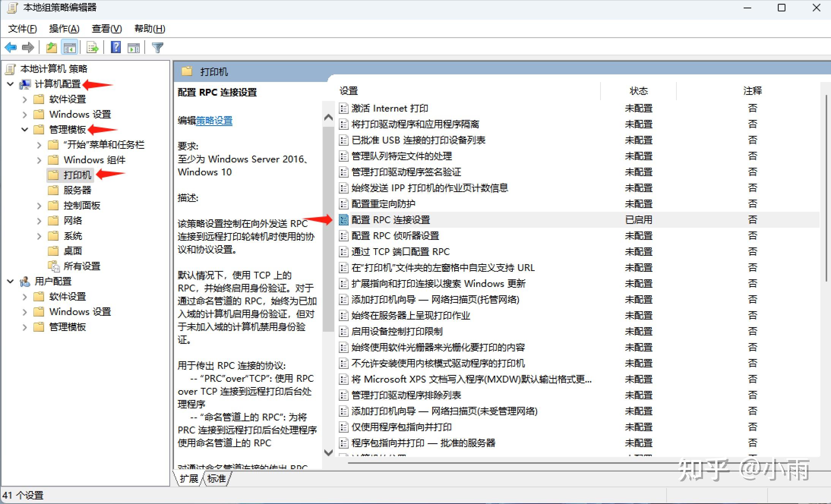
Task: Sort by the 注释 column header
Action: click(752, 91)
